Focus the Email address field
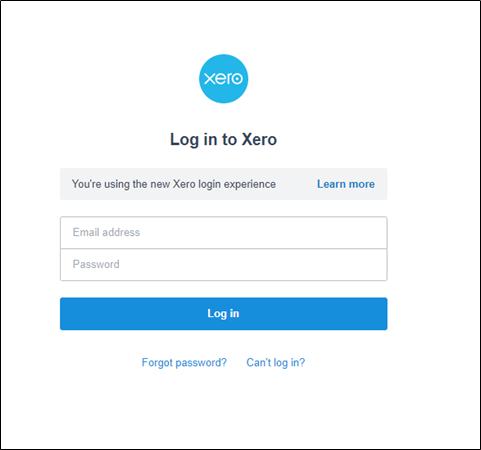 [x=224, y=232]
